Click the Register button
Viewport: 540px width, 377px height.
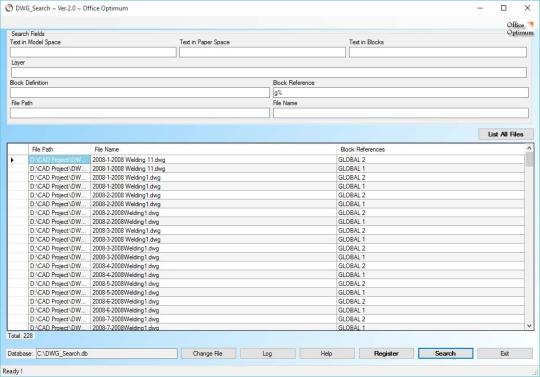click(x=386, y=354)
